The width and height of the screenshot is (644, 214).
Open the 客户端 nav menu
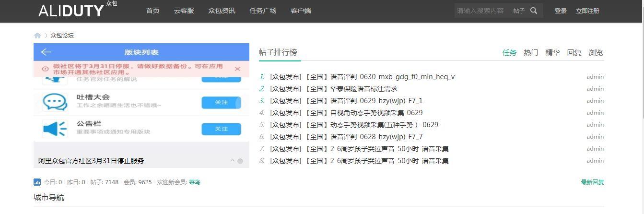pyautogui.click(x=301, y=11)
